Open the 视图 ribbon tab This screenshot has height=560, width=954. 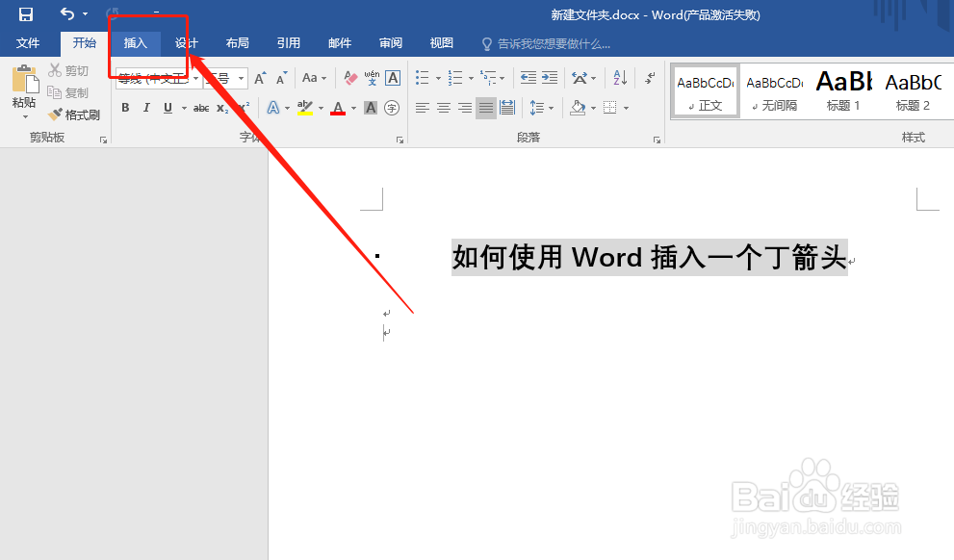pyautogui.click(x=442, y=43)
